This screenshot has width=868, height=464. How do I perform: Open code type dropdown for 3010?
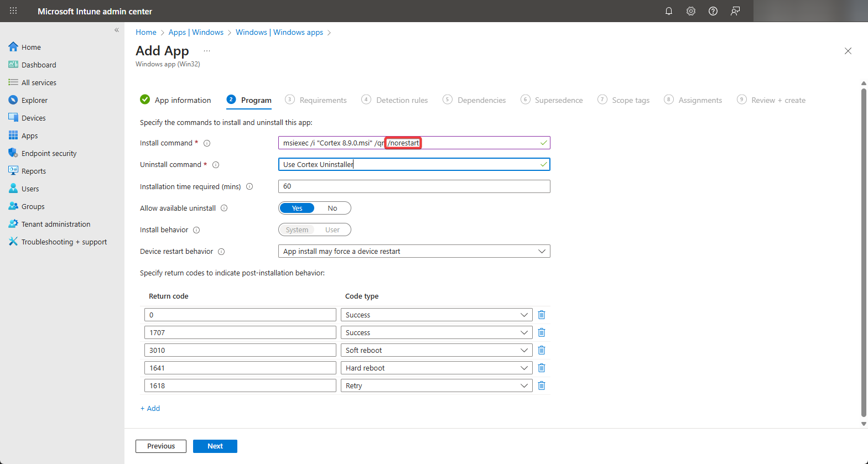coord(436,350)
